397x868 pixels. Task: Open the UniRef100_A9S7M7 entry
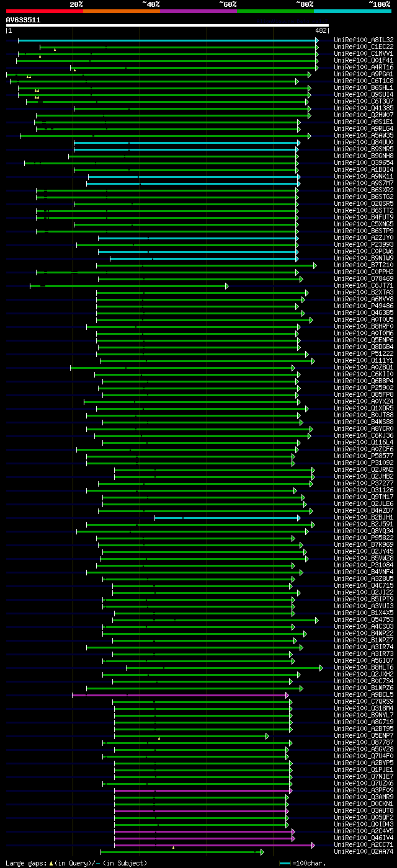[364, 183]
